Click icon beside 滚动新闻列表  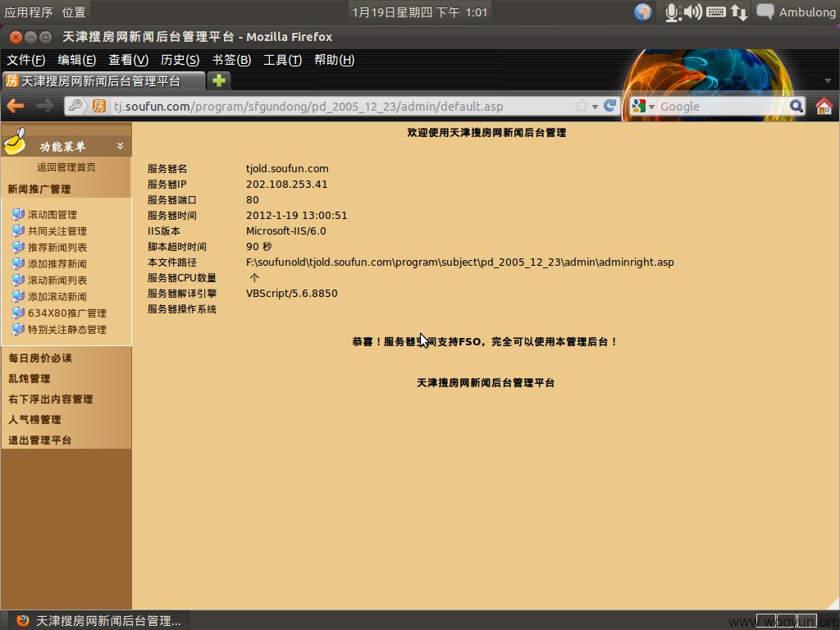(18, 280)
